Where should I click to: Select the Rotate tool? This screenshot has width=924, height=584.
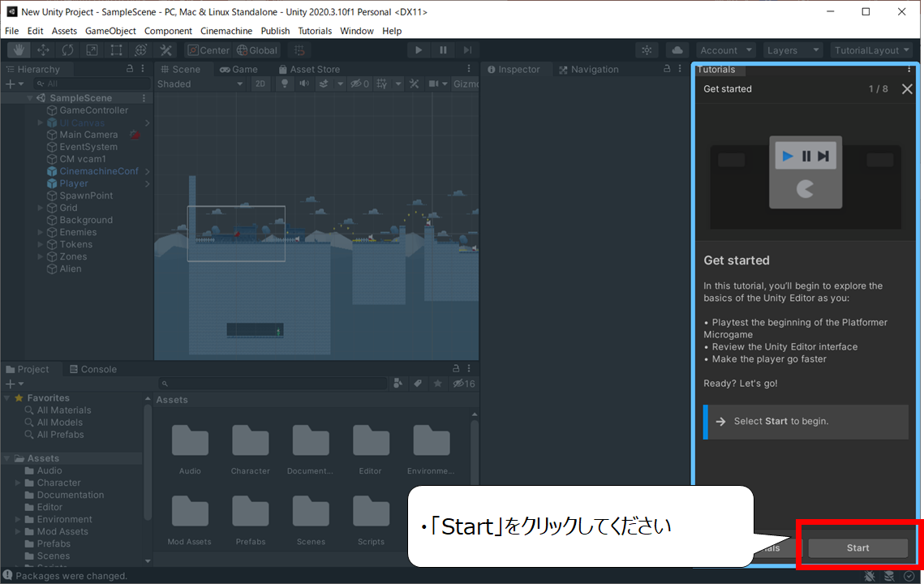point(68,50)
